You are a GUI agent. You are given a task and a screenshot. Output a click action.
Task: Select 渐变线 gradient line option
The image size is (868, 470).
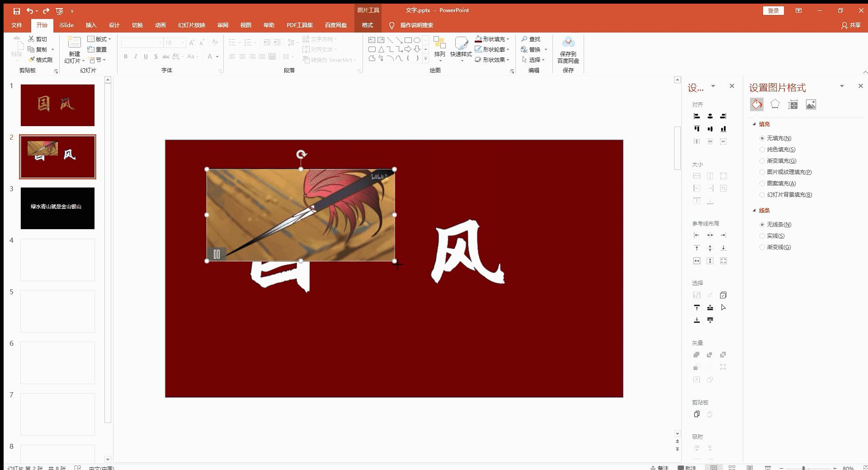click(x=776, y=247)
